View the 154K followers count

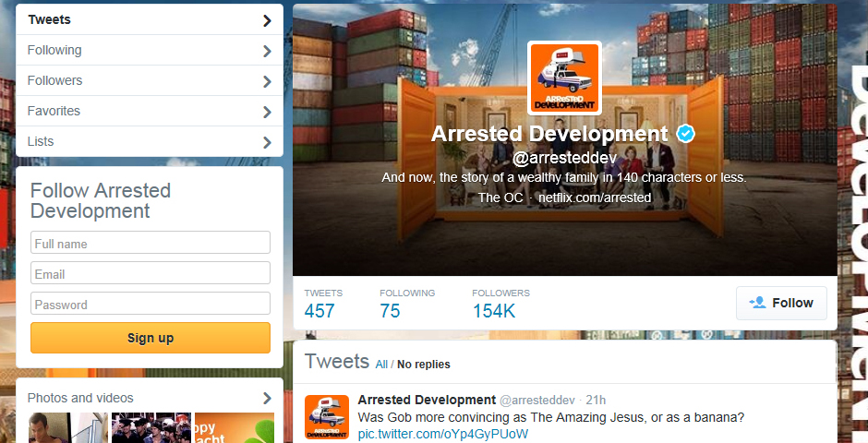[494, 311]
